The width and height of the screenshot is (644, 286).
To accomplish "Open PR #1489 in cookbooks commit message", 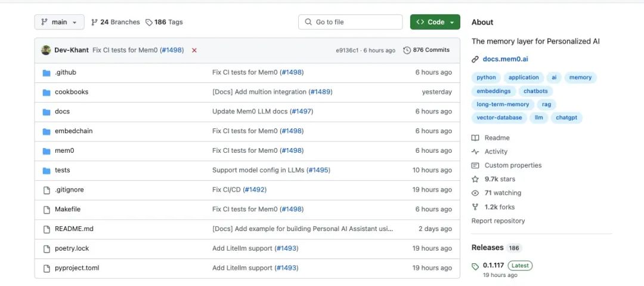I will coord(320,92).
